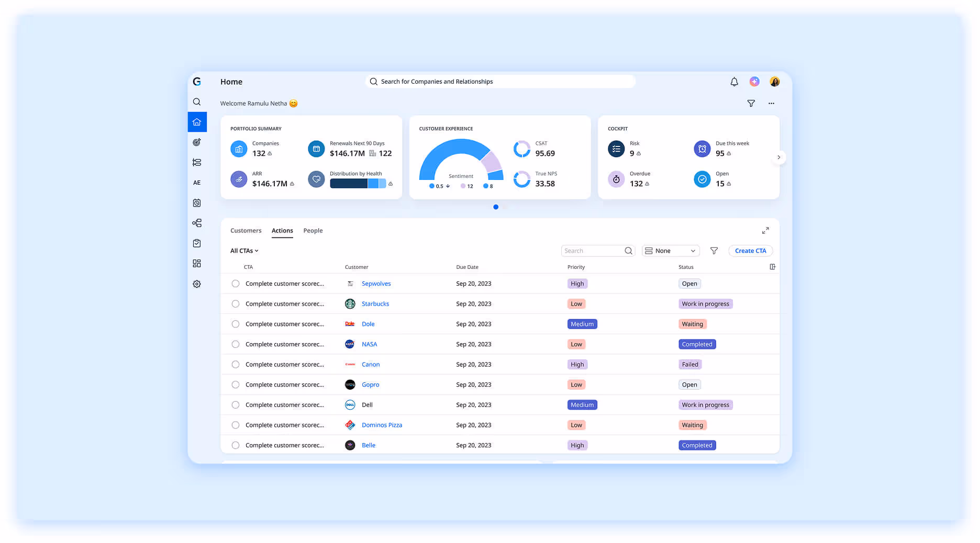Select the Home icon in the sidebar
Viewport: 980px width, 543px height.
point(197,122)
